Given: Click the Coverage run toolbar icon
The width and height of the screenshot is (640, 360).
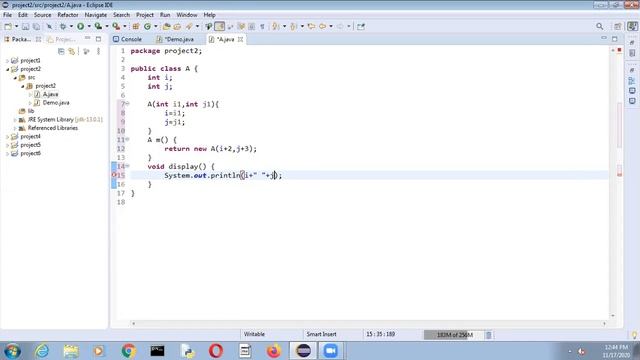Looking at the screenshot, I should point(98,27).
